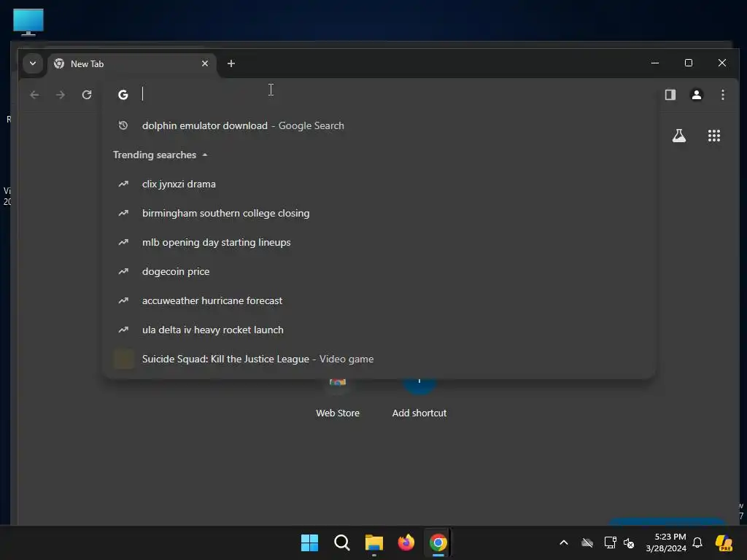This screenshot has height=560, width=747.
Task: Open Search Labs flask icon
Action: tap(679, 136)
